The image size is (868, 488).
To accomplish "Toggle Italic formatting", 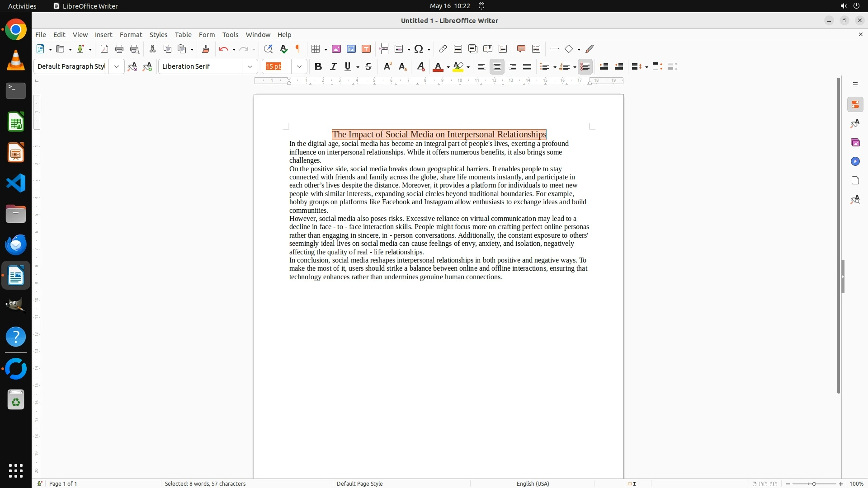I will pyautogui.click(x=333, y=66).
